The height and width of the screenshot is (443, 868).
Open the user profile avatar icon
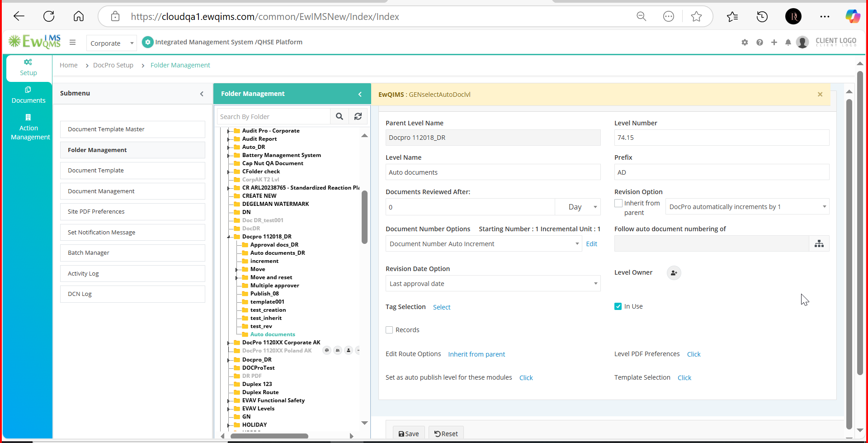click(x=802, y=43)
